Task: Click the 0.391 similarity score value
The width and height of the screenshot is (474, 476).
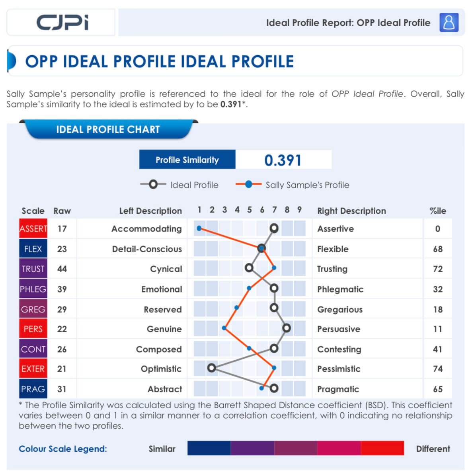Action: 283,160
